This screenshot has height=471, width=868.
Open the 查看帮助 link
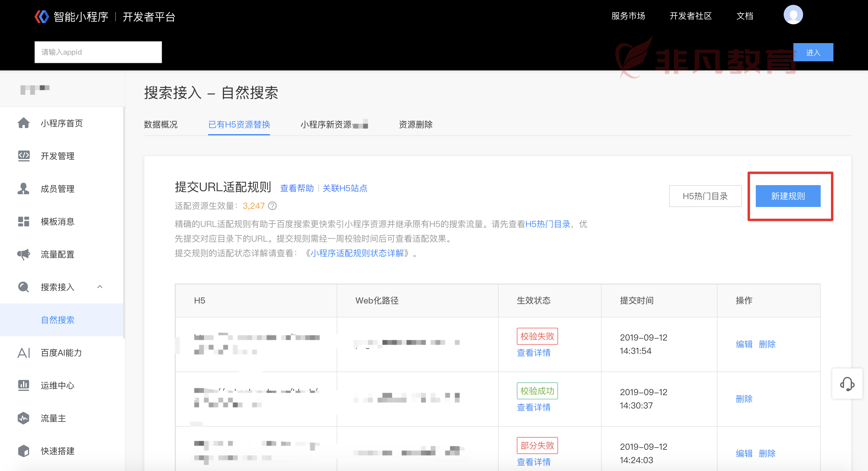pyautogui.click(x=297, y=188)
